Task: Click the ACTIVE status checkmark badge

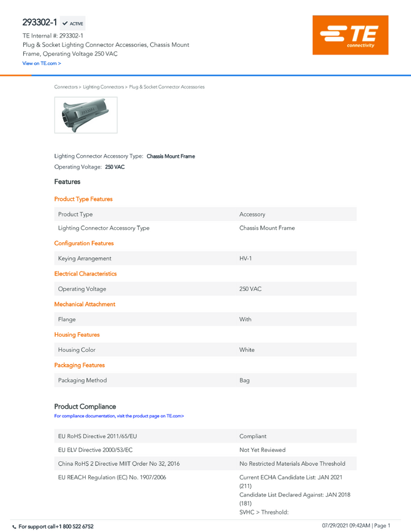Action: tap(73, 23)
